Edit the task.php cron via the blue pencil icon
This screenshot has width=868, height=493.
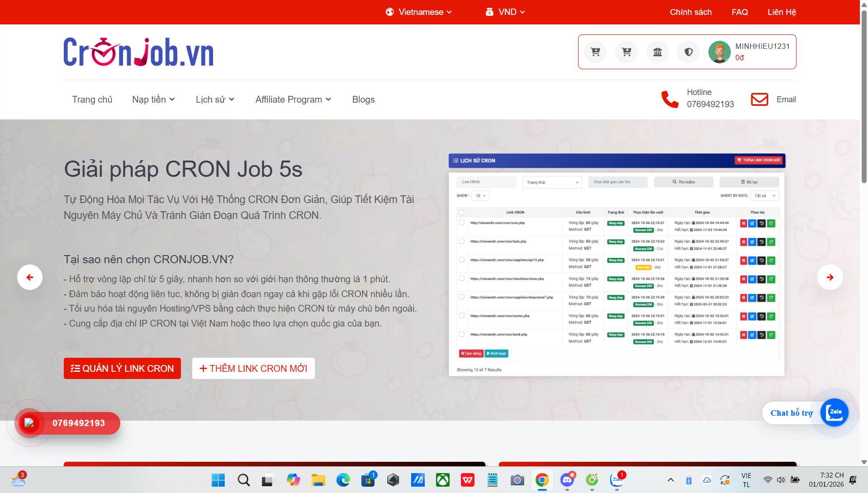(752, 242)
